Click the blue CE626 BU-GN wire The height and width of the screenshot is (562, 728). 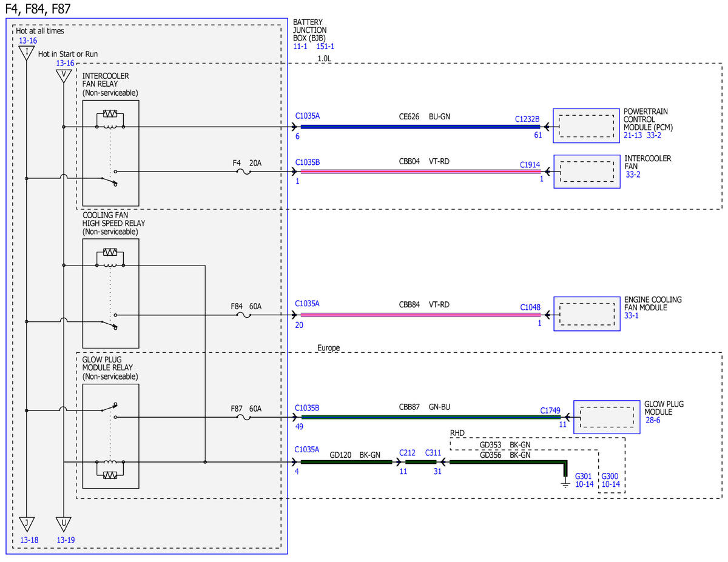pos(419,127)
